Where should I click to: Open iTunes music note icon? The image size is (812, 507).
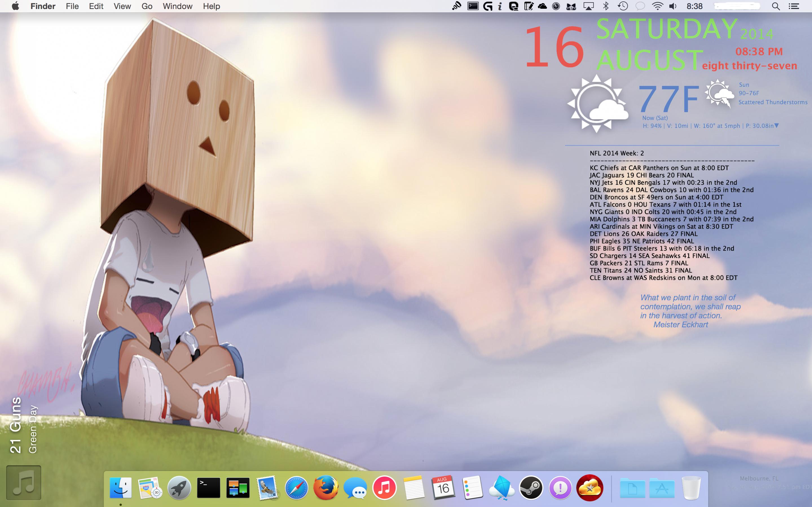pyautogui.click(x=384, y=488)
